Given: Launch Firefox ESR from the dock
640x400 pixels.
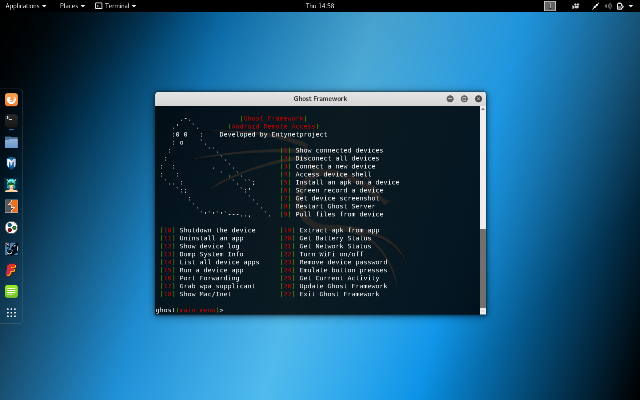Looking at the screenshot, I should click(x=11, y=100).
